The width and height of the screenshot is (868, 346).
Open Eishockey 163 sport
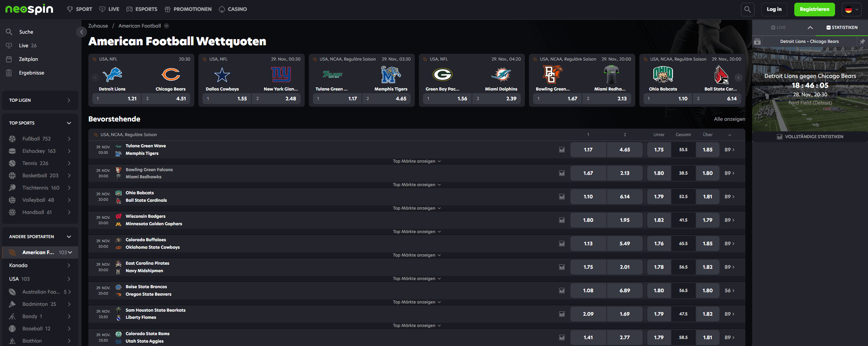coord(40,151)
